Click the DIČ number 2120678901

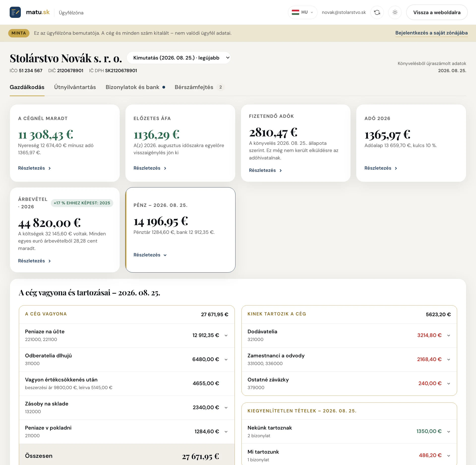[x=70, y=70]
